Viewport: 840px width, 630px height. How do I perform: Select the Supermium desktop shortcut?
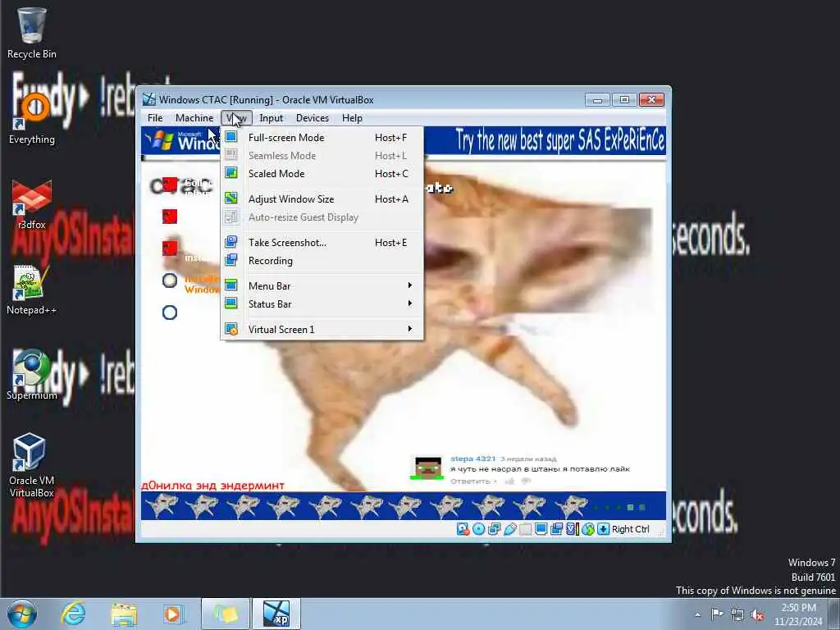32,374
